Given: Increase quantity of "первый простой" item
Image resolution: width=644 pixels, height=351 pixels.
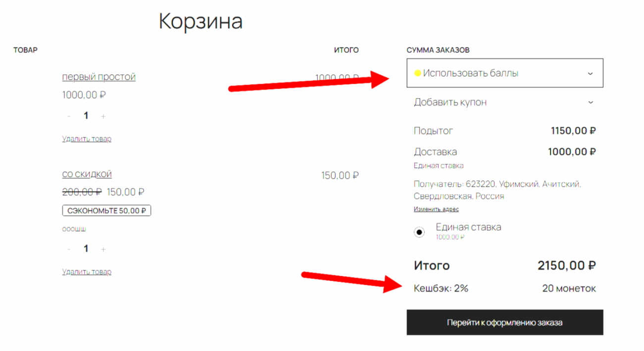Looking at the screenshot, I should coord(103,116).
